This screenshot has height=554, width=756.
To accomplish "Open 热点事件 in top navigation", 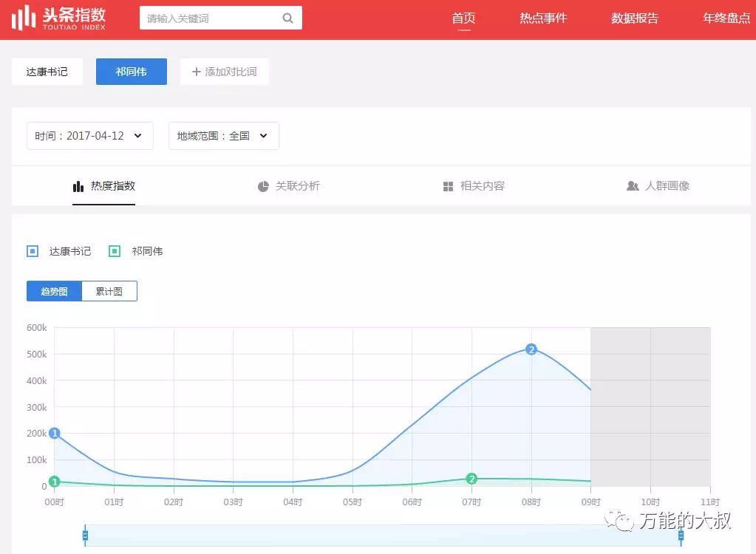I will point(543,18).
